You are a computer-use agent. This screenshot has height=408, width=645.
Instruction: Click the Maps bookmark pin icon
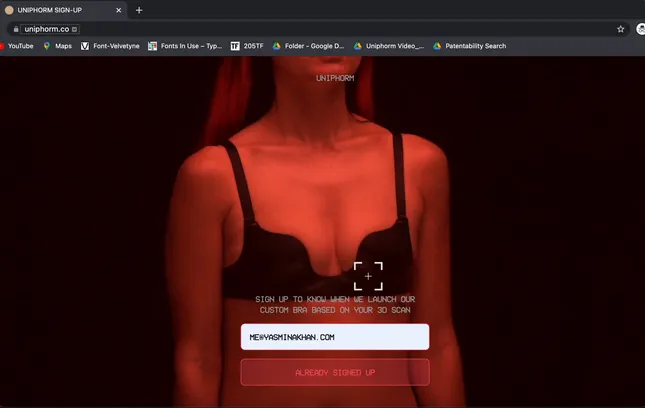coord(47,46)
